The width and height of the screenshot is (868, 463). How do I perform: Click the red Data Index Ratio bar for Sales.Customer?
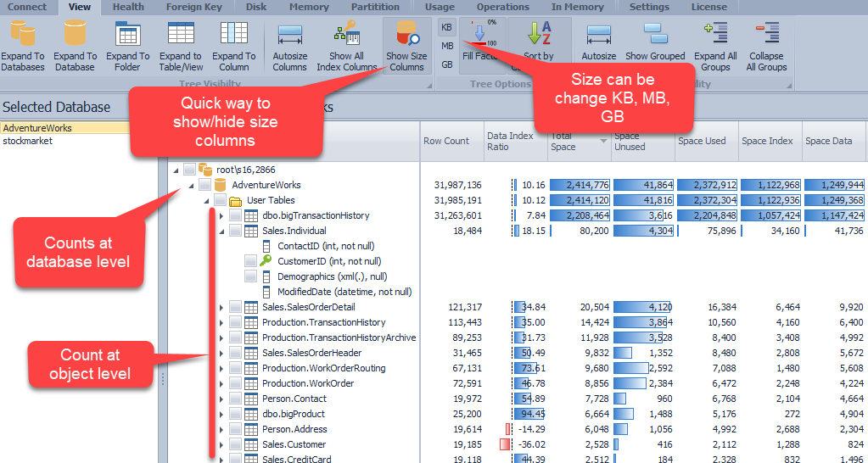tap(505, 444)
